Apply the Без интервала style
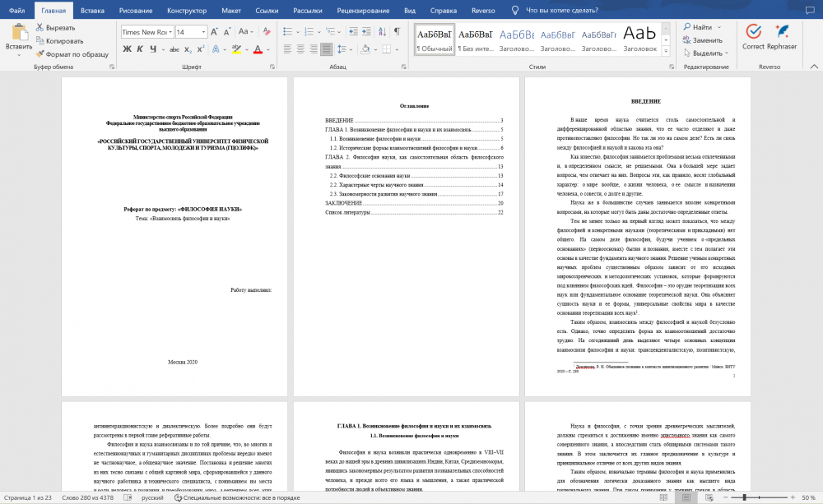 476,39
